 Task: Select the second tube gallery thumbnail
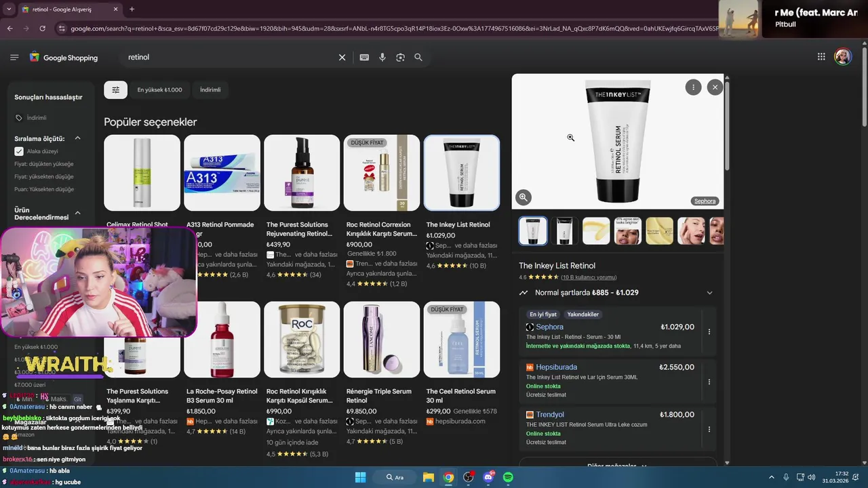[565, 231]
